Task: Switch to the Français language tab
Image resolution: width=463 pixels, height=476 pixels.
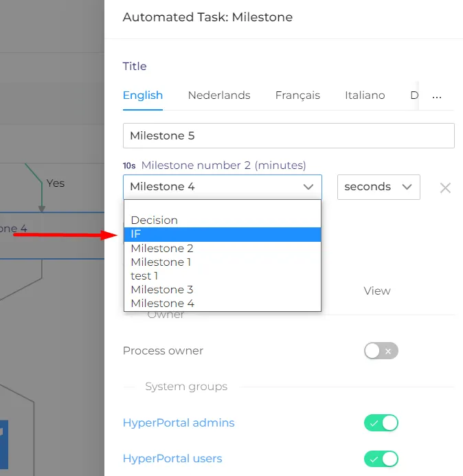Action: tap(297, 95)
